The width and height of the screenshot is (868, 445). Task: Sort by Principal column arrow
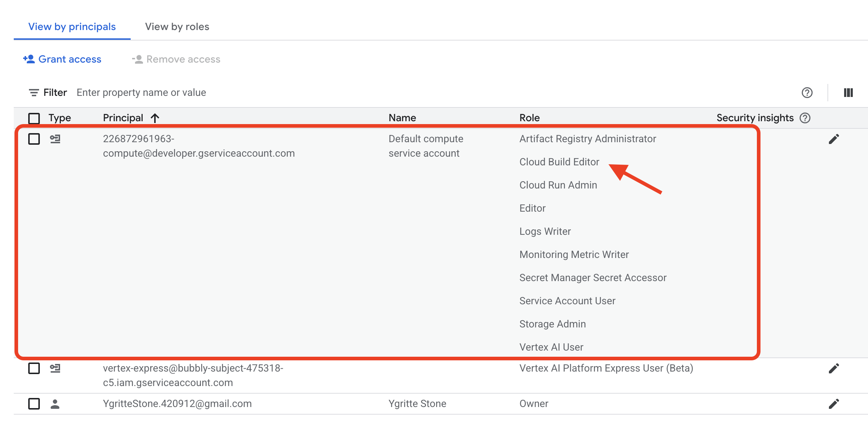tap(155, 118)
